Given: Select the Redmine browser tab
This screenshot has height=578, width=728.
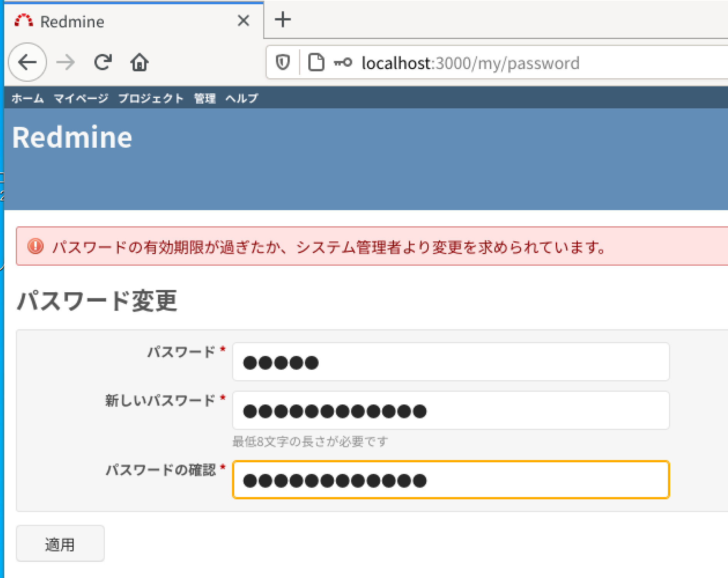Looking at the screenshot, I should [x=134, y=21].
